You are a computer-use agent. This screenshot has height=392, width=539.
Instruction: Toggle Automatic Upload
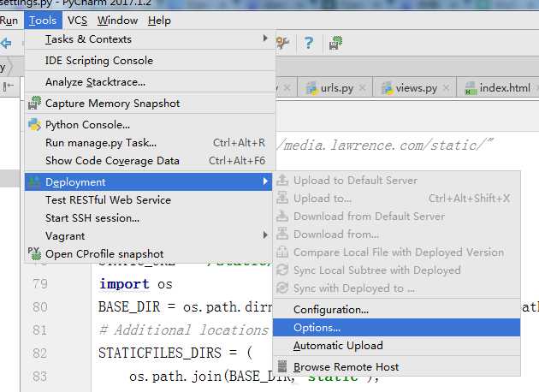pyautogui.click(x=397, y=346)
